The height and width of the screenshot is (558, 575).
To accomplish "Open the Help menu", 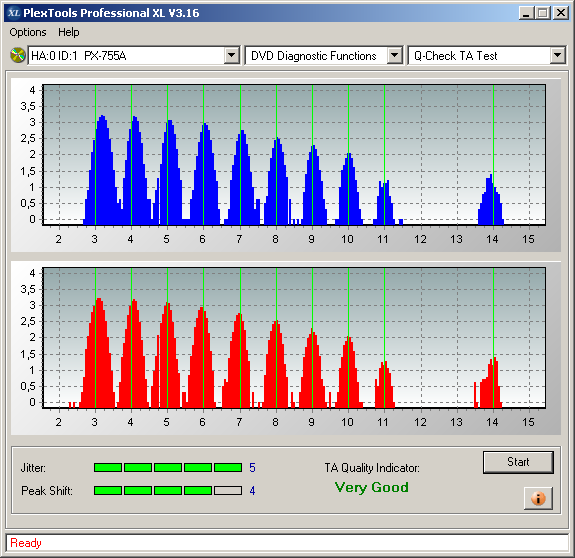I will (x=69, y=32).
